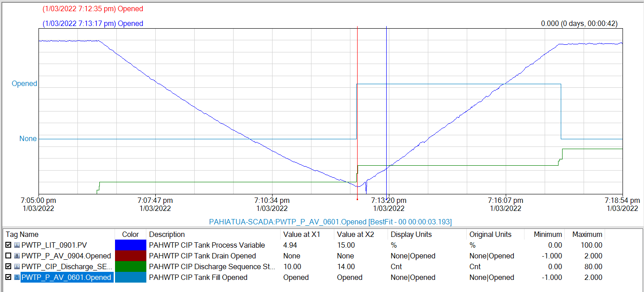Open the dark red swatch for Tank Drain

click(x=131, y=256)
